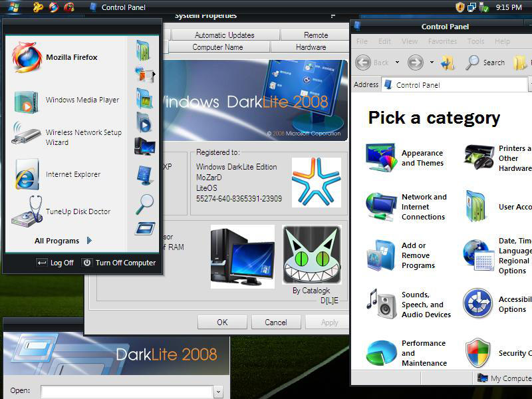Open Network and Internet Connections category
Screen dimensions: 532x399
[406, 207]
